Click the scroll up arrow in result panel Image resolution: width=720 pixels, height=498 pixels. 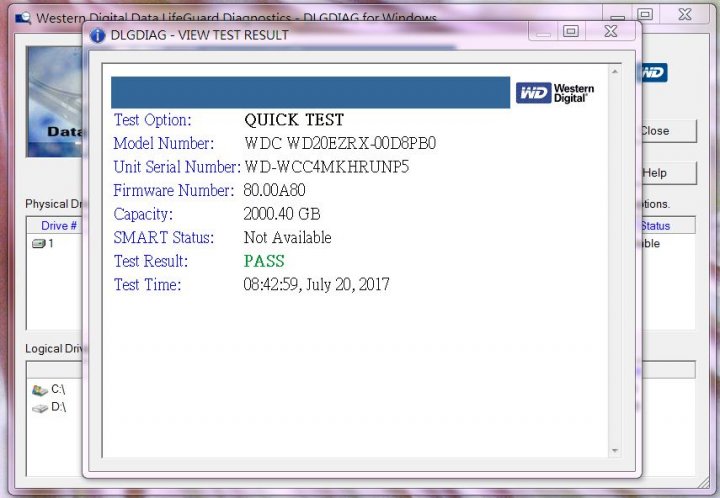pos(614,71)
